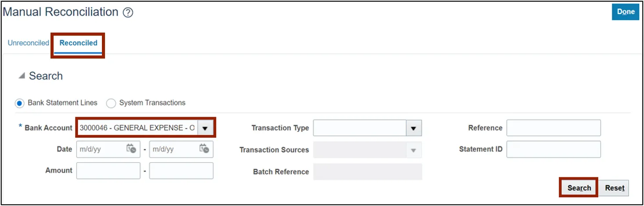
Task: Focus the Statement ID text field
Action: tap(553, 149)
